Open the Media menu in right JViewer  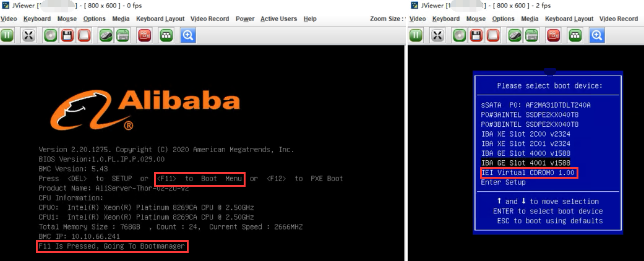[x=530, y=19]
